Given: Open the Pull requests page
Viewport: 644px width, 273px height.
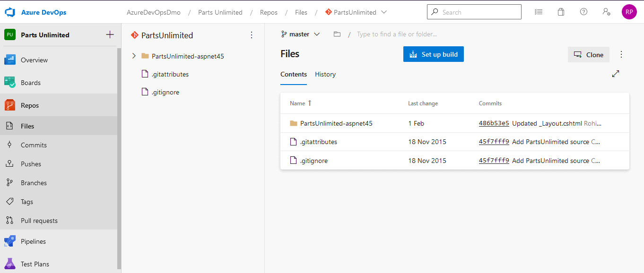Looking at the screenshot, I should 39,220.
